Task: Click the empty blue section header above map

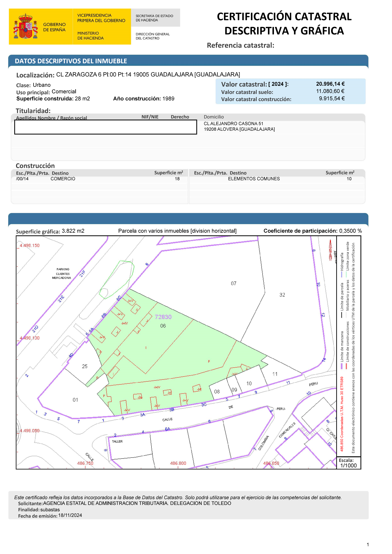Action: tap(188, 218)
